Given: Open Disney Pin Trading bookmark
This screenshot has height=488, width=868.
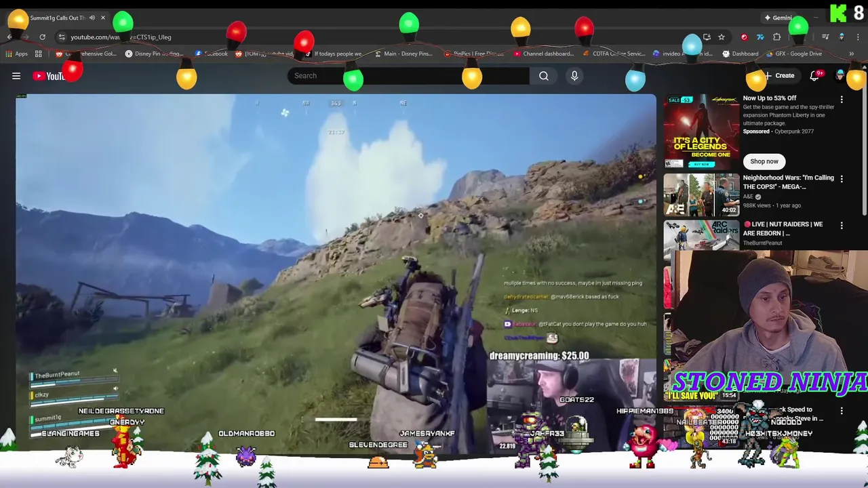Looking at the screenshot, I should (154, 54).
